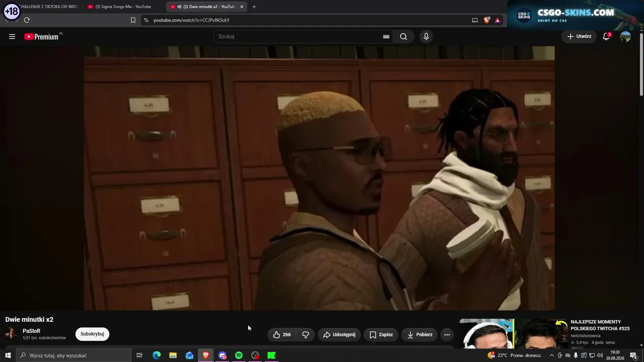This screenshot has height=362, width=644.
Task: Open the PaSIoR channel name link
Action: (31, 331)
